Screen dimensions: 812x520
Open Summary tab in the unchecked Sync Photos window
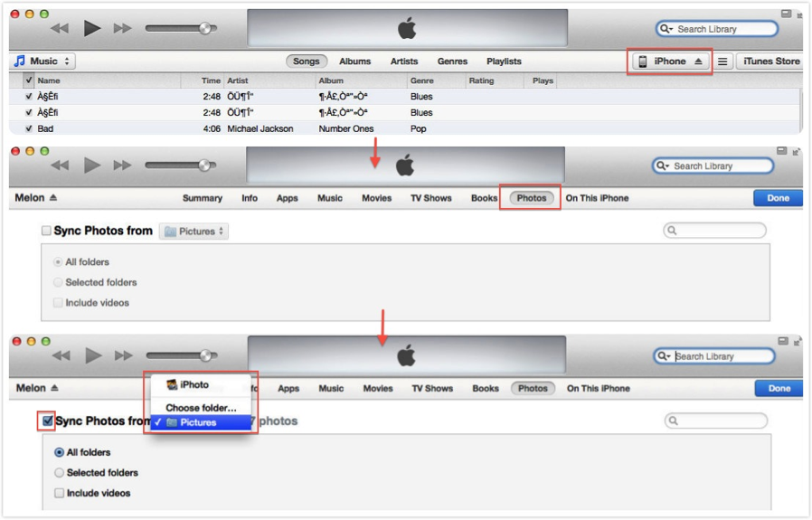pos(203,198)
